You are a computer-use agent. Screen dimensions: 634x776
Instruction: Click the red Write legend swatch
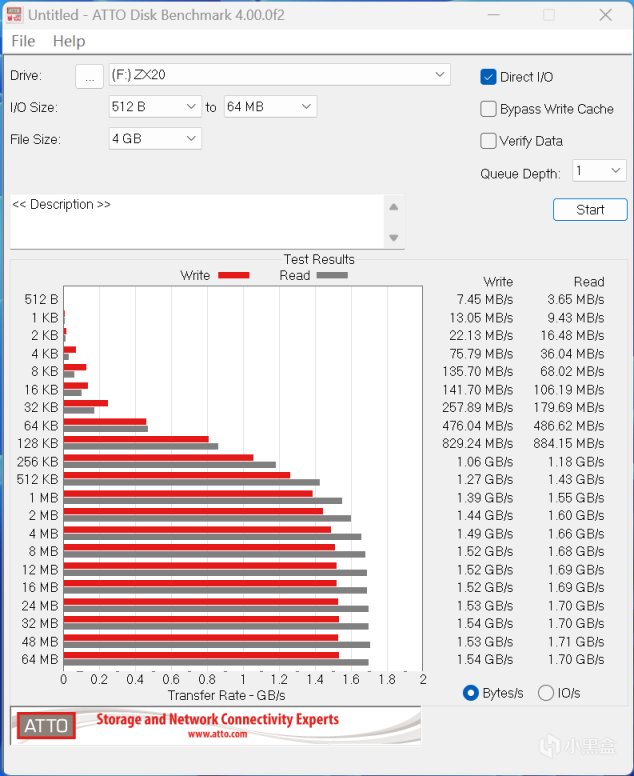coord(234,275)
